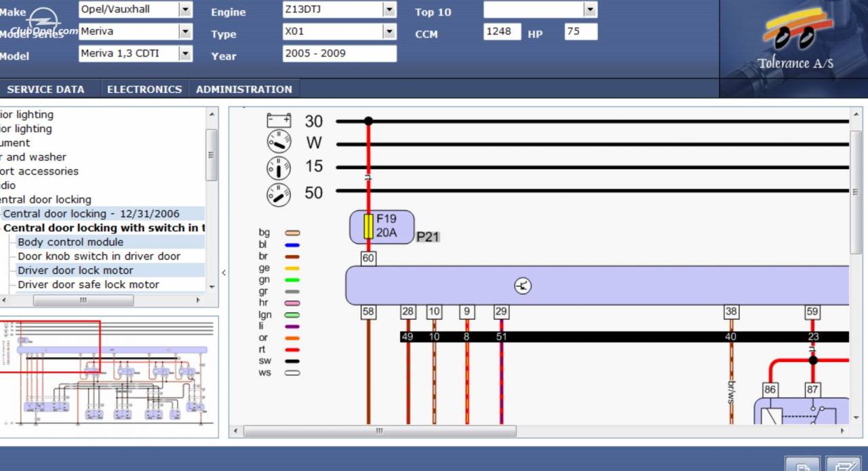This screenshot has width=868, height=471.
Task: Click the tree panel's scroll-up arrow
Action: click(x=212, y=115)
